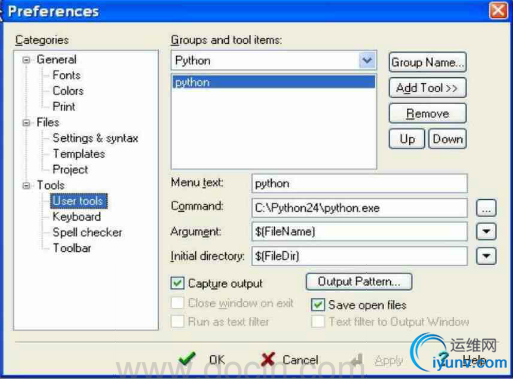Open the Output Pattern dialog

click(x=359, y=282)
